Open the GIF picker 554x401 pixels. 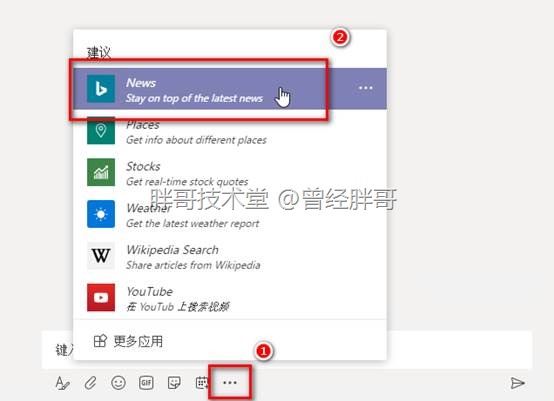click(x=146, y=383)
